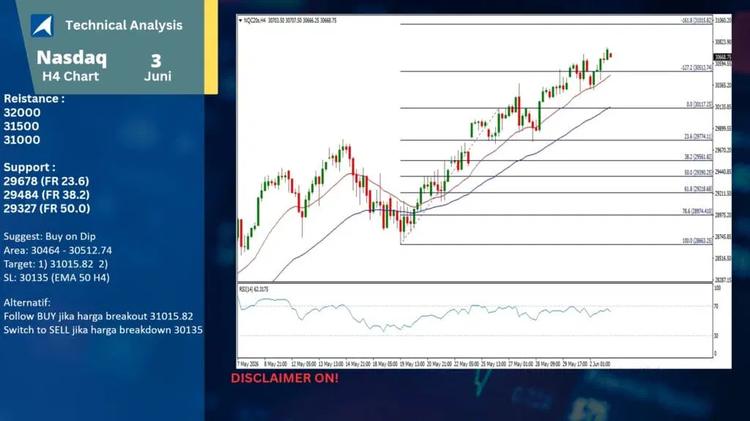The width and height of the screenshot is (750, 421).
Task: Click the 100.0 Fibonacci level label
Action: (x=697, y=241)
